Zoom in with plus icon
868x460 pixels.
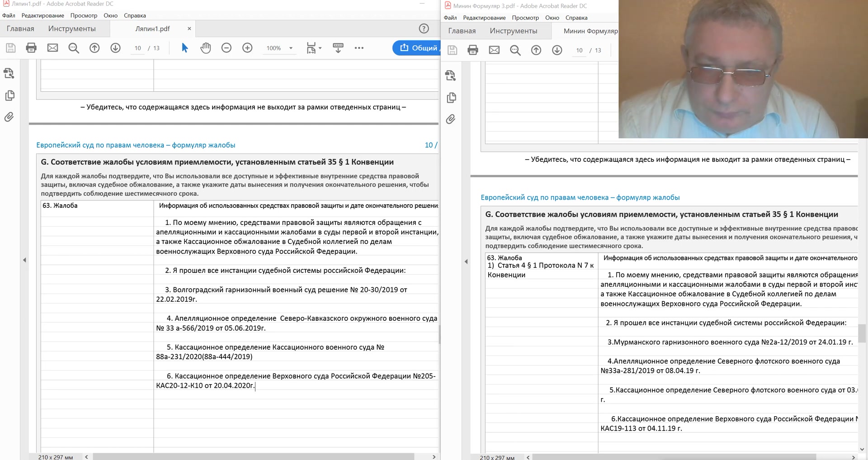pos(247,48)
